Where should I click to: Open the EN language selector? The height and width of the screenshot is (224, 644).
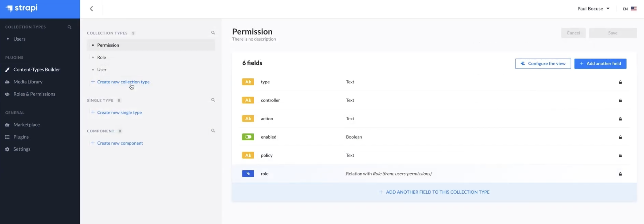(x=629, y=8)
